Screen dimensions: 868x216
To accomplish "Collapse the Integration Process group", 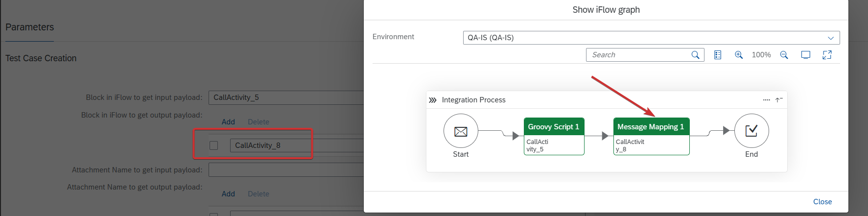I will [x=779, y=100].
